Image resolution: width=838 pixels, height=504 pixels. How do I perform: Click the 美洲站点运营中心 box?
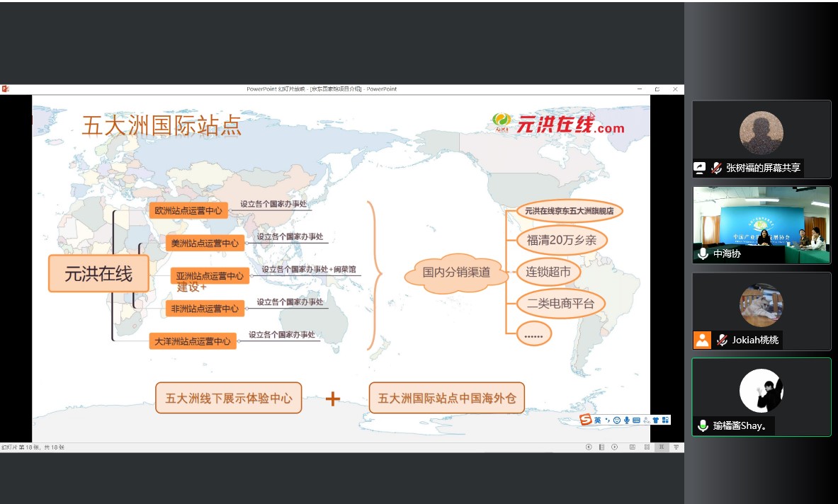205,243
